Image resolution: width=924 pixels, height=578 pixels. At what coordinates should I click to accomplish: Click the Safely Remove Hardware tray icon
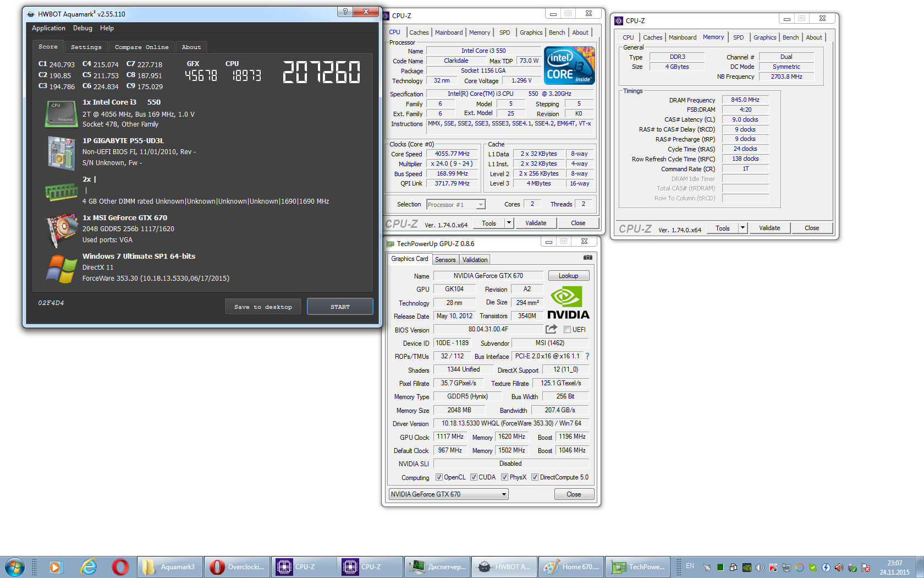[852, 568]
